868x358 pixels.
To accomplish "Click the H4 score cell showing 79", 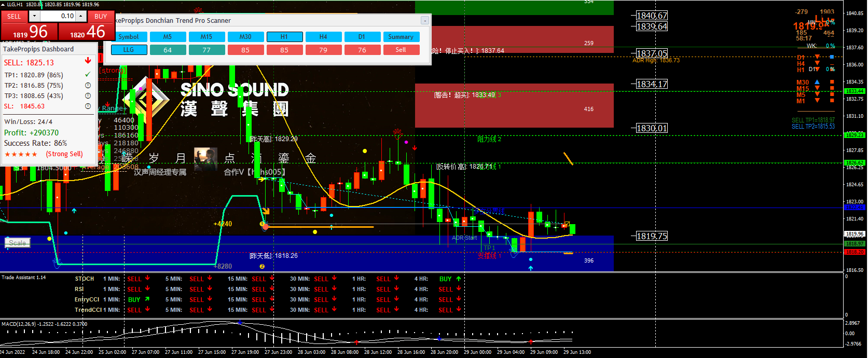I will 323,50.
